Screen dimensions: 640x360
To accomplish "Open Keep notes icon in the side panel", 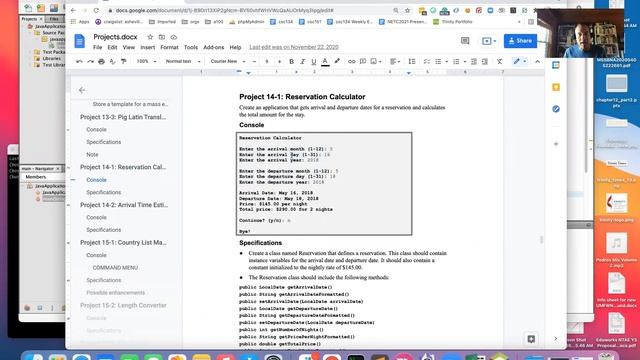I will click(x=556, y=87).
